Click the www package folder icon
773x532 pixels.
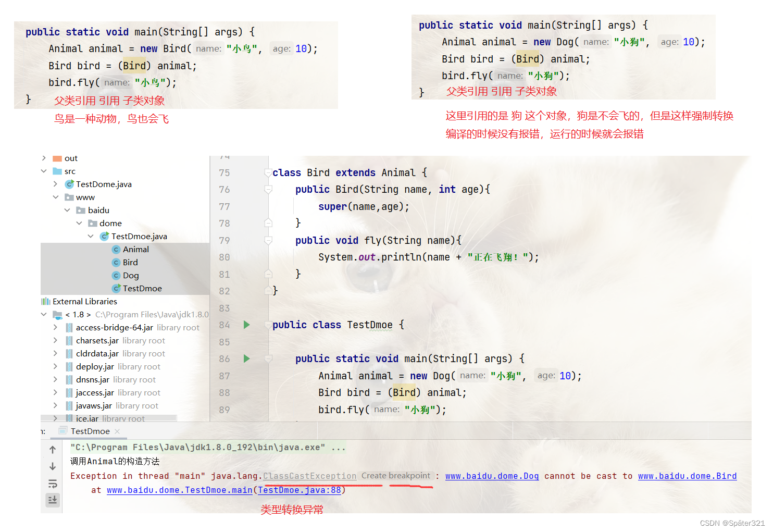click(69, 197)
